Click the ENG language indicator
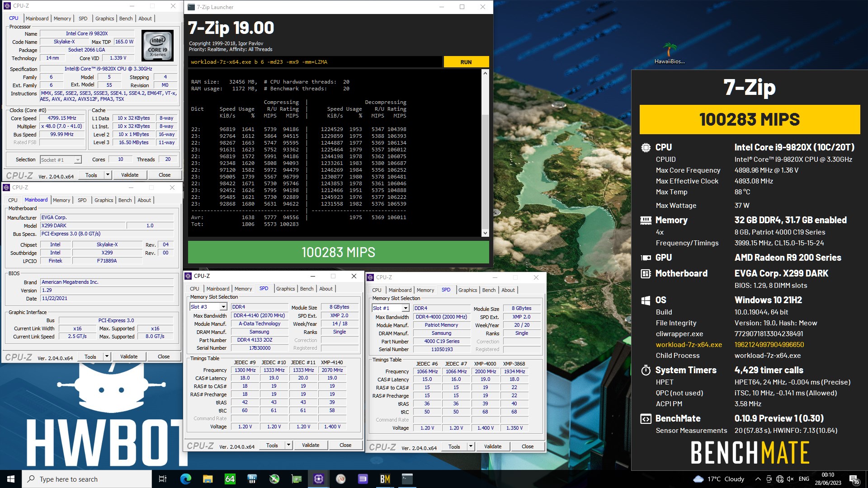Image resolution: width=868 pixels, height=488 pixels. point(804,479)
